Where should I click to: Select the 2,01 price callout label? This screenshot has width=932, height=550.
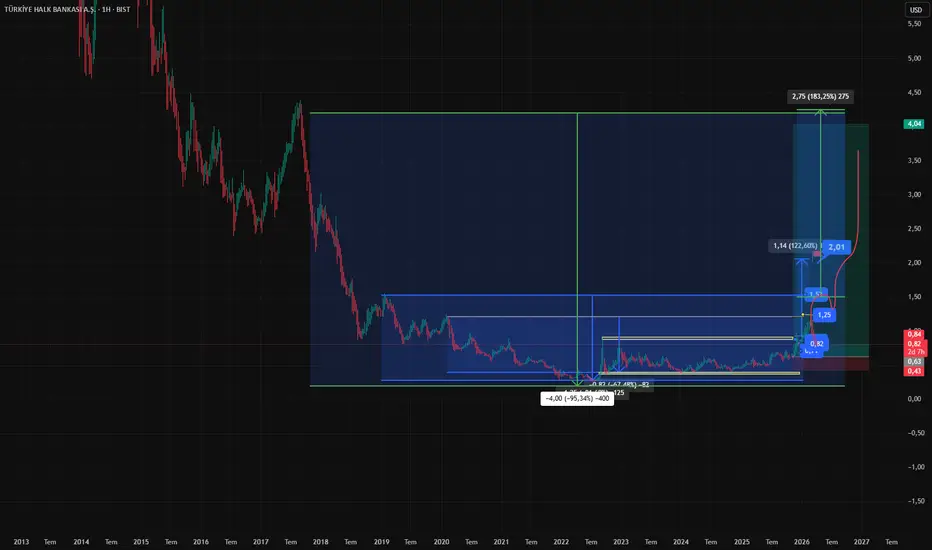coord(836,247)
